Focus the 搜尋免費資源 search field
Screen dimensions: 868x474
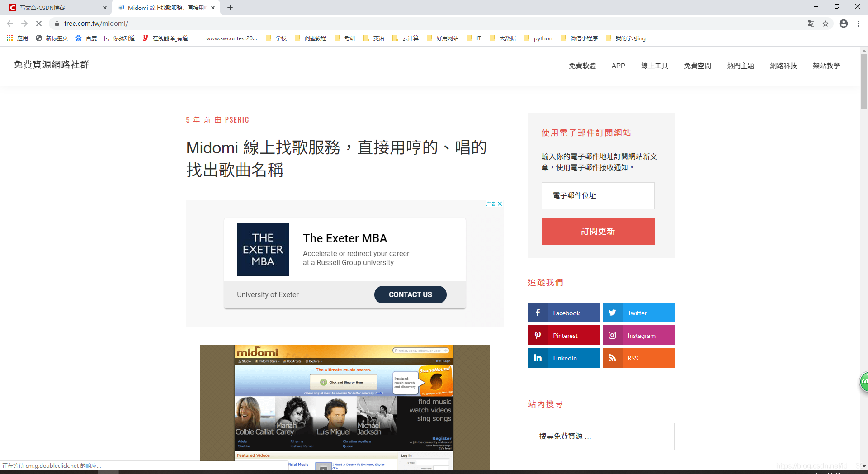(601, 436)
